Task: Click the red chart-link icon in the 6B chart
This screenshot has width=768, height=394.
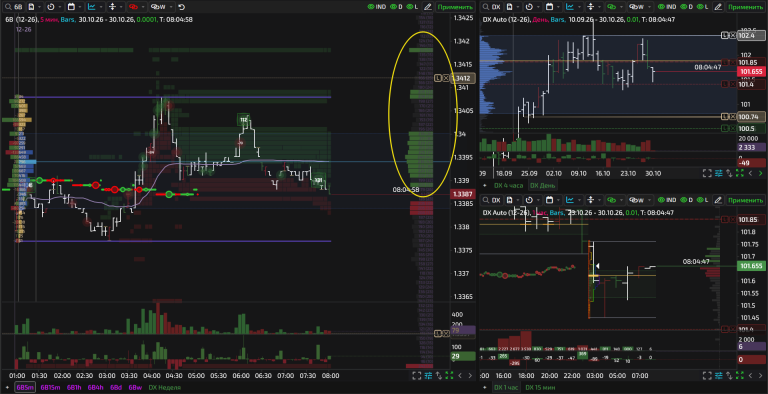Action: point(133,7)
